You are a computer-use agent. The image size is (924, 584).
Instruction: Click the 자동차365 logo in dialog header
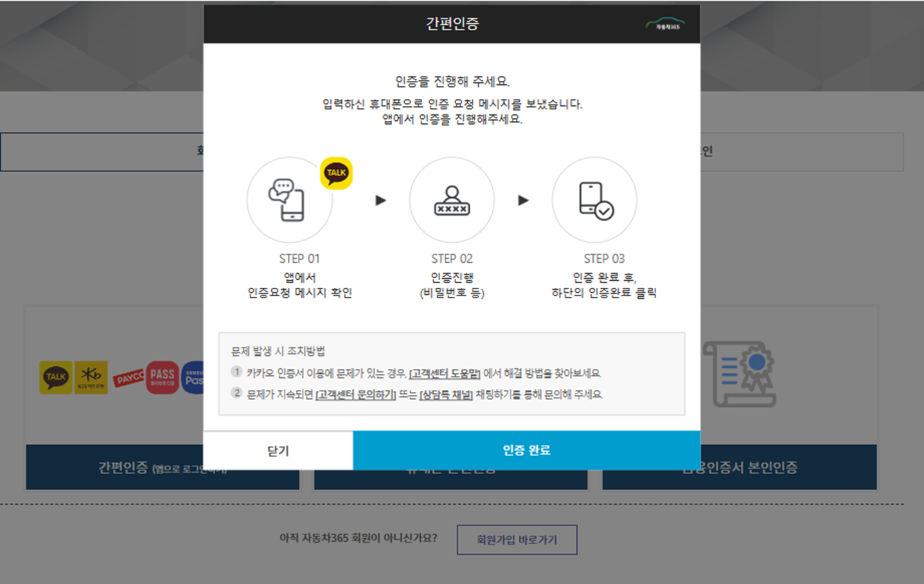(x=665, y=24)
